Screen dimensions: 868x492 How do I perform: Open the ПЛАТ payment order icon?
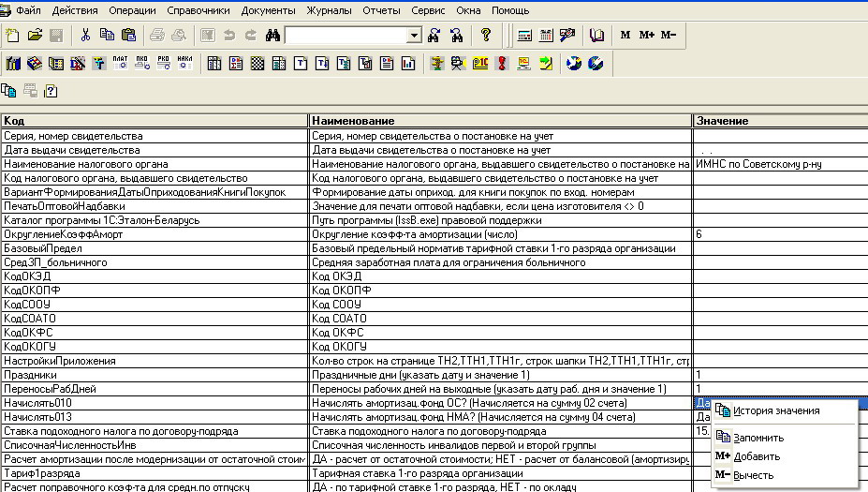[120, 63]
